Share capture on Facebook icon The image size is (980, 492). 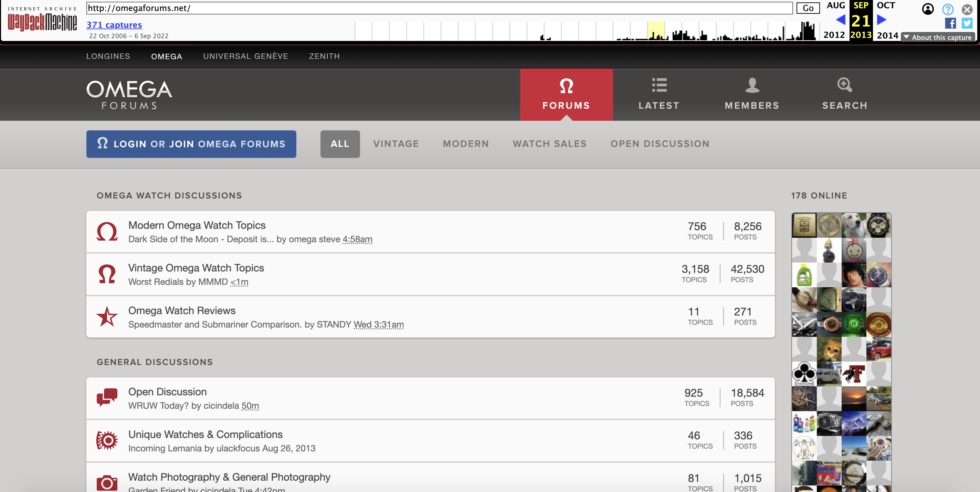(x=950, y=24)
